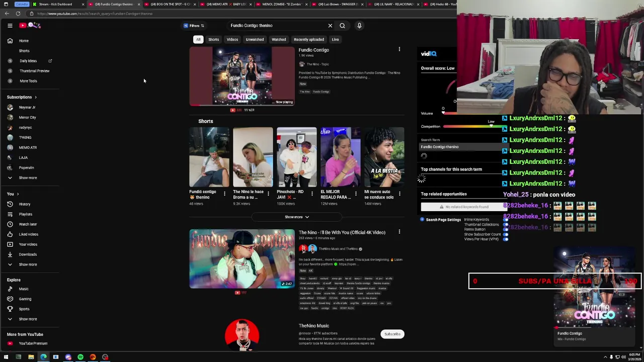Open the YouTube hamburger guide menu
The height and width of the screenshot is (362, 644).
[x=10, y=26]
